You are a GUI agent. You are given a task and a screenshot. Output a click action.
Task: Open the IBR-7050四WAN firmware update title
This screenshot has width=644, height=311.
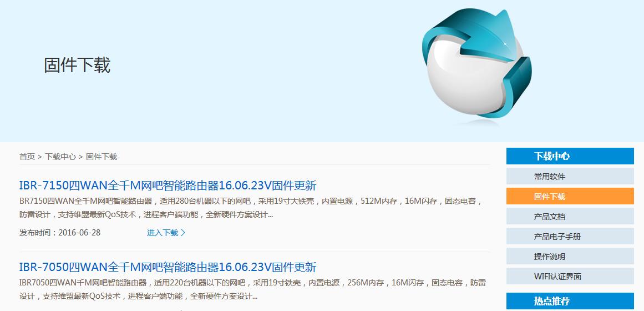tap(168, 267)
